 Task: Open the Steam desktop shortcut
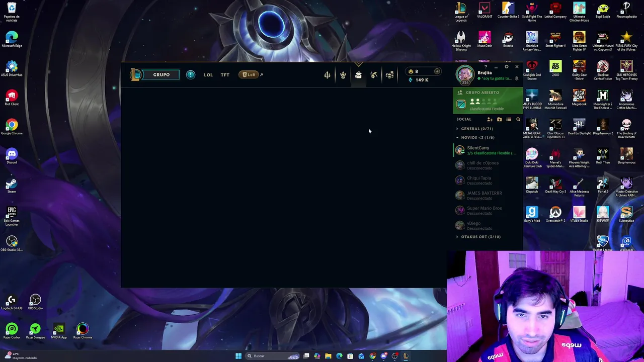(12, 186)
